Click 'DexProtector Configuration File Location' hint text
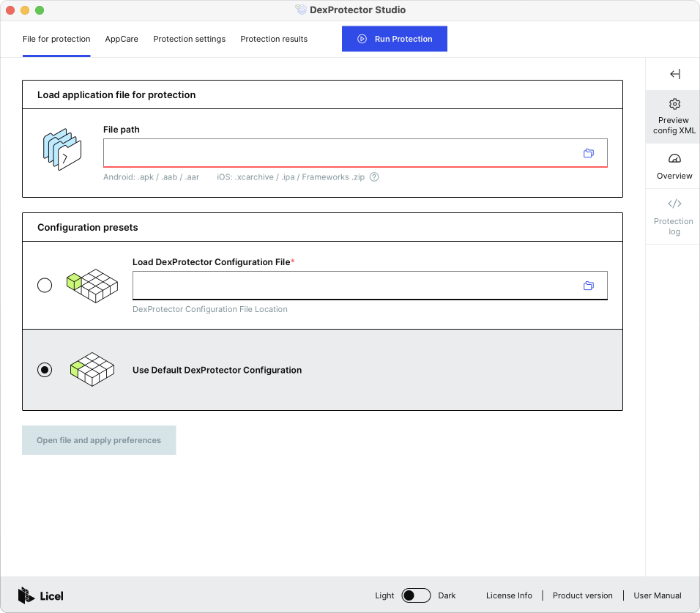Viewport: 700px width, 613px height. (x=210, y=309)
